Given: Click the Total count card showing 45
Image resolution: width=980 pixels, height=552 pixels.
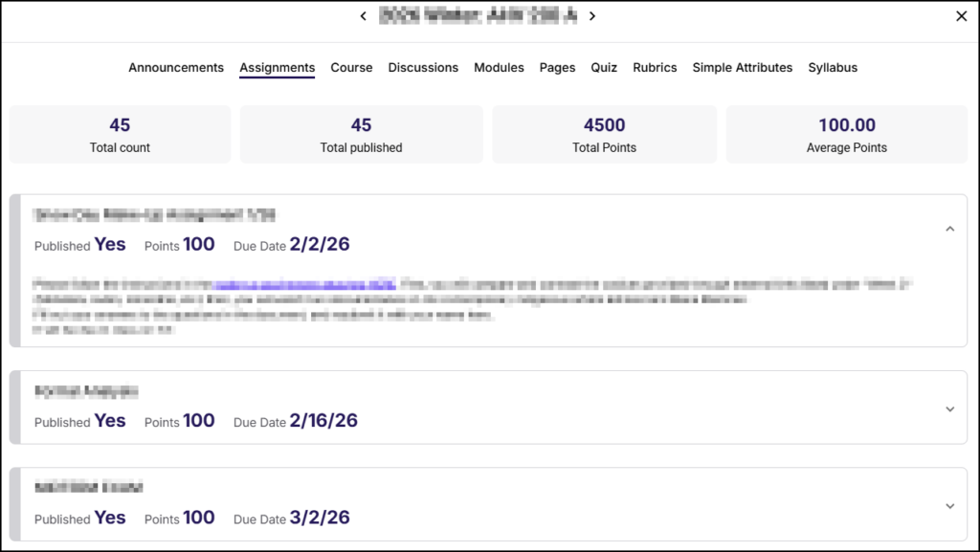Looking at the screenshot, I should click(x=120, y=134).
